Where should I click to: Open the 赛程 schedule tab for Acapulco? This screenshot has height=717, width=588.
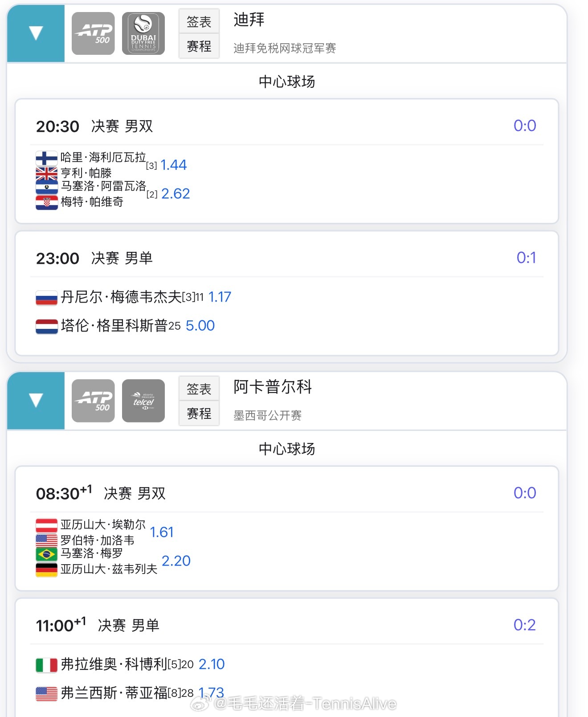point(199,413)
